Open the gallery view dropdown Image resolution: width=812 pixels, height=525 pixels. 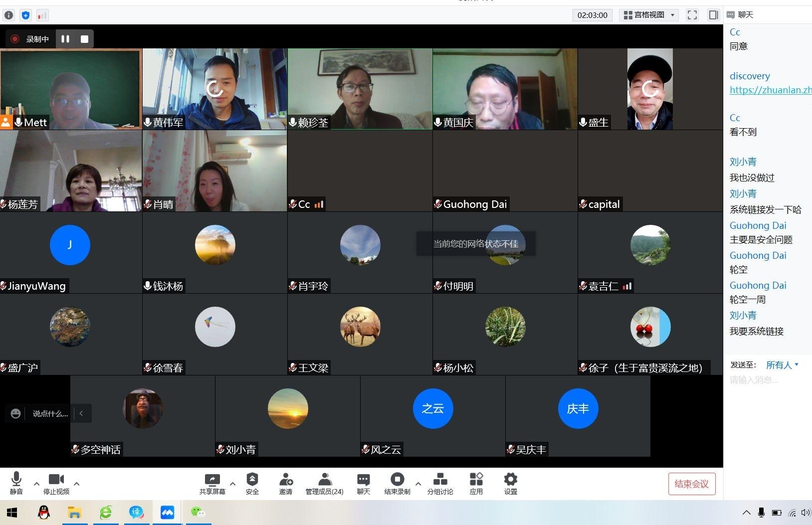click(x=649, y=15)
